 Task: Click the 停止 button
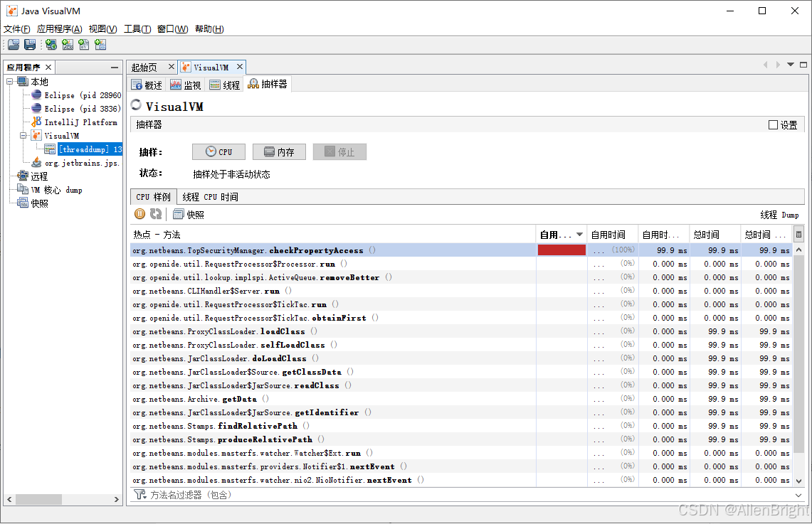(x=339, y=151)
